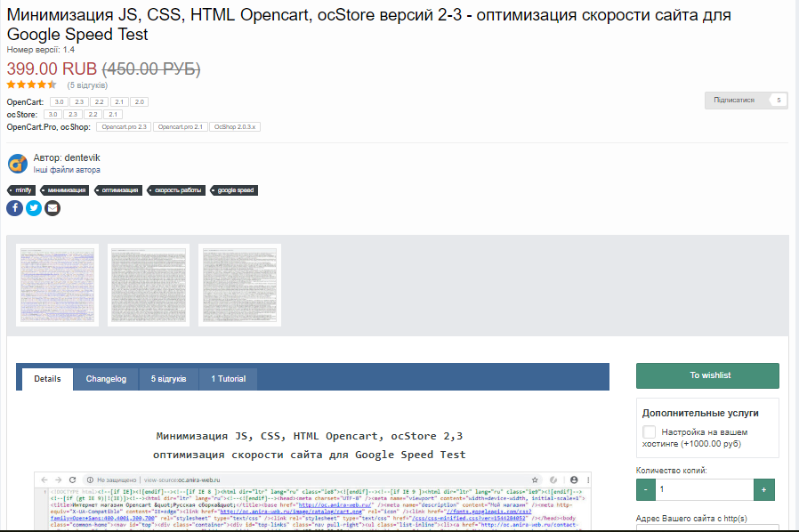This screenshot has width=799, height=532.
Task: Select ocStore version 2.2 badge
Action: (93, 114)
